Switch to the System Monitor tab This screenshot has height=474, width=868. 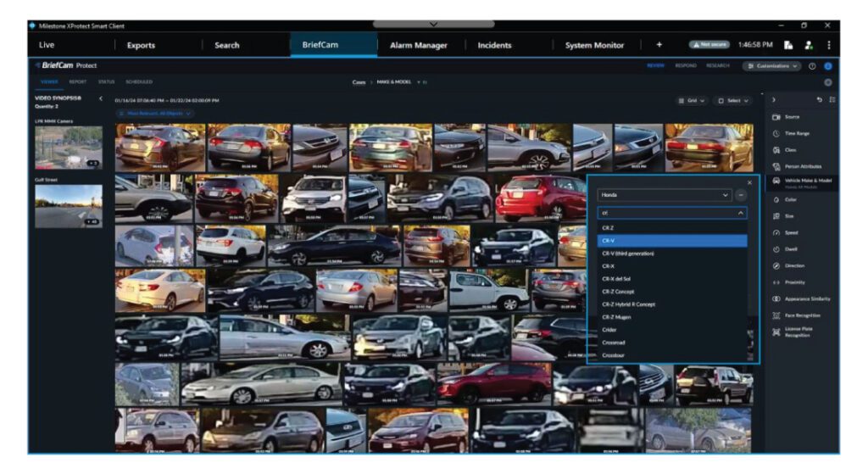594,46
